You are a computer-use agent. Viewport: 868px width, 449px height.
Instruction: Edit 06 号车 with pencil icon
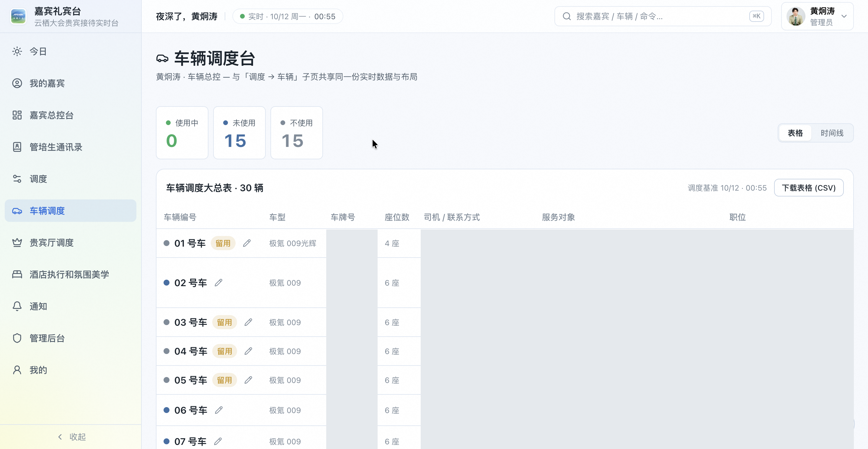tap(219, 410)
